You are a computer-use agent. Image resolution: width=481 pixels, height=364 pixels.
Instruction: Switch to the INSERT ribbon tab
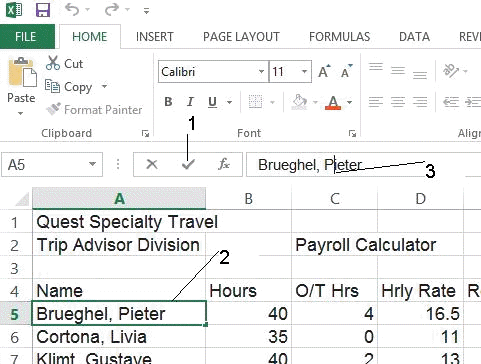(155, 37)
